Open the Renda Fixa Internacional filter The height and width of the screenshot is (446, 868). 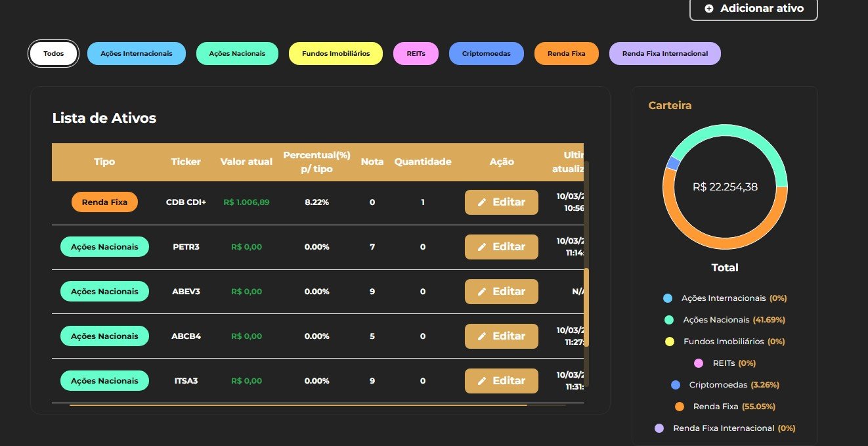pos(664,54)
